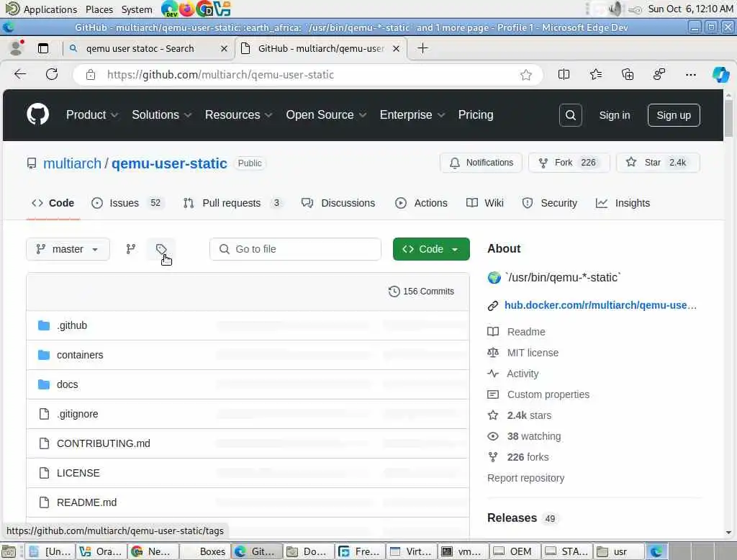Open the Actions tab
The height and width of the screenshot is (560, 737).
(x=421, y=203)
